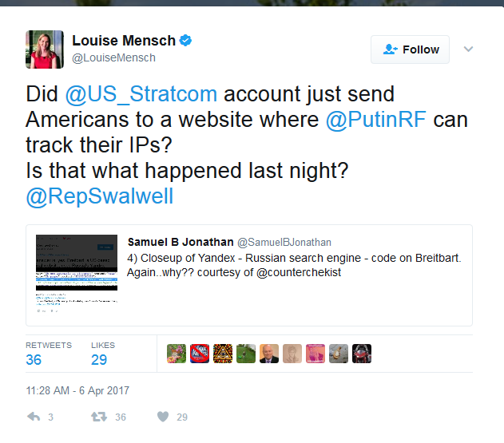Like the tweet with heart icon
The image size is (504, 443).
click(x=163, y=417)
